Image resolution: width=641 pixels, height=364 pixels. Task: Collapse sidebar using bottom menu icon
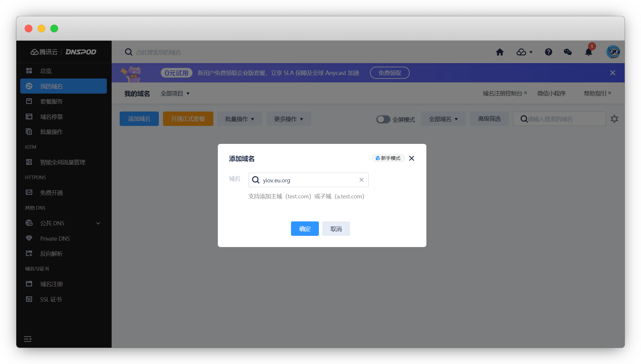tap(28, 339)
